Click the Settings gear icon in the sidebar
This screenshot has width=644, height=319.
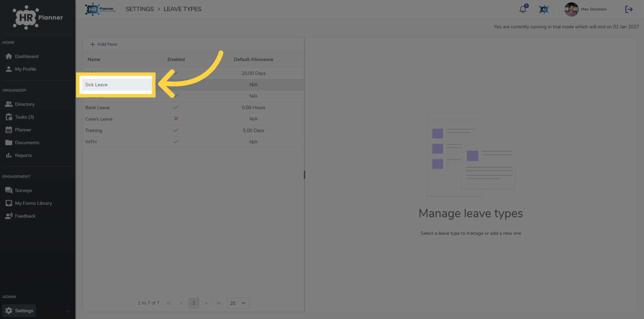click(9, 311)
